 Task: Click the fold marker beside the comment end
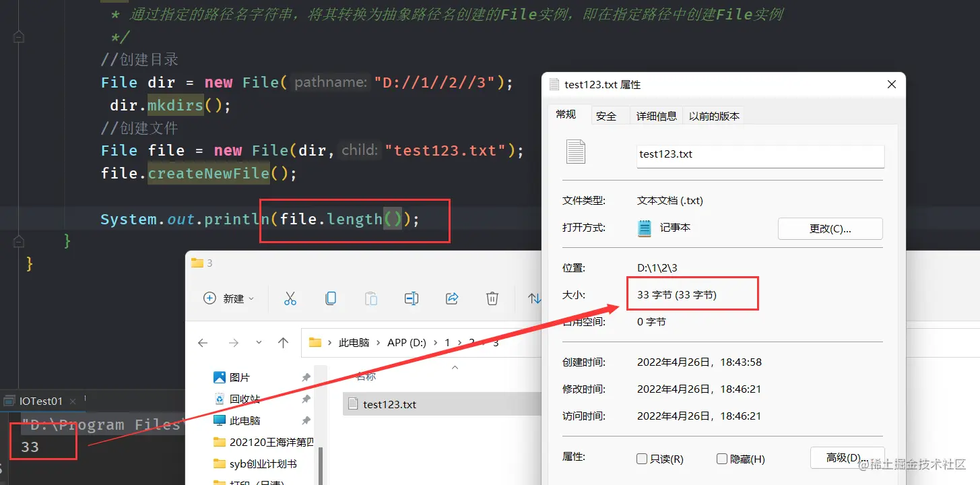[x=19, y=36]
